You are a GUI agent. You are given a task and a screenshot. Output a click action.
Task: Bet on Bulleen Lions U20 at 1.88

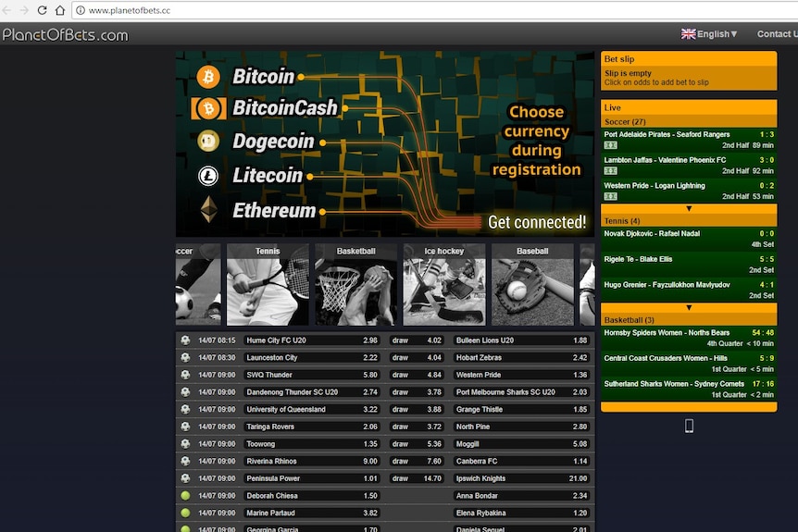521,340
